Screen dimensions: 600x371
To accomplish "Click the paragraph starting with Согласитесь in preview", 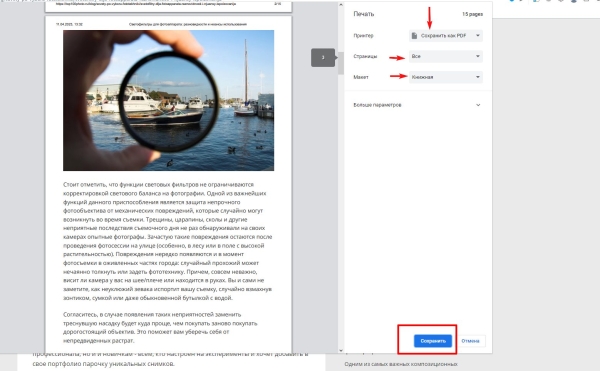I will [x=161, y=327].
